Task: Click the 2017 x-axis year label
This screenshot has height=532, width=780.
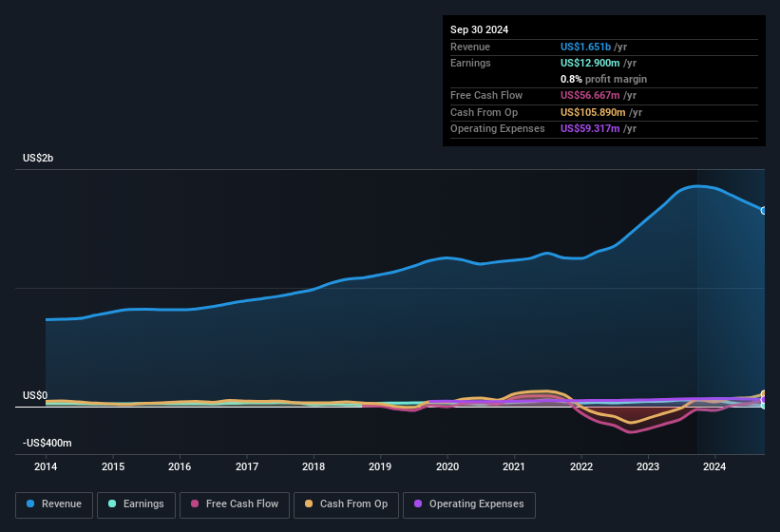Action: 247,466
